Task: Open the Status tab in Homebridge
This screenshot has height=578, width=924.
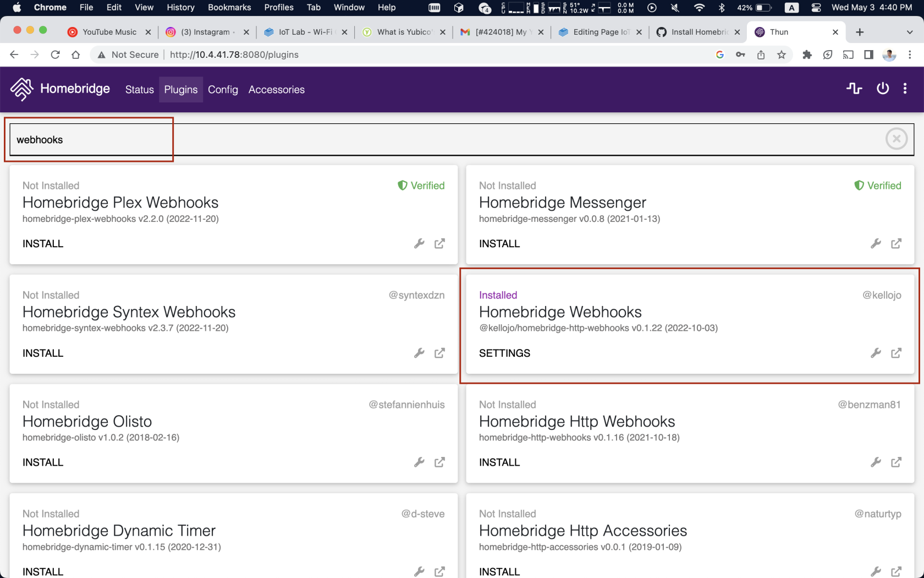Action: pyautogui.click(x=140, y=90)
